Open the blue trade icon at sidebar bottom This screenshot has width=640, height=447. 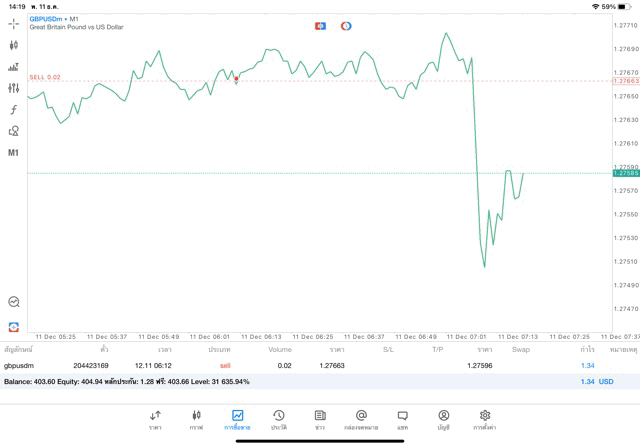coord(14,327)
